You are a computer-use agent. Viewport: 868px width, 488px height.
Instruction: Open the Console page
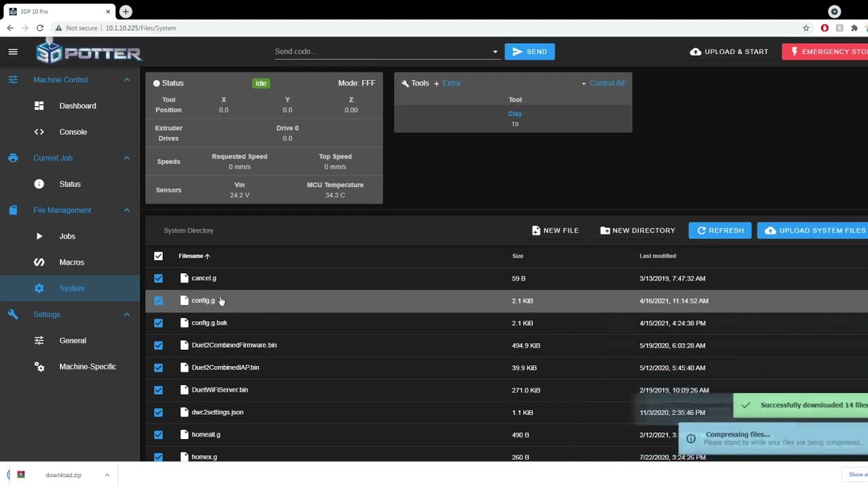pyautogui.click(x=70, y=131)
